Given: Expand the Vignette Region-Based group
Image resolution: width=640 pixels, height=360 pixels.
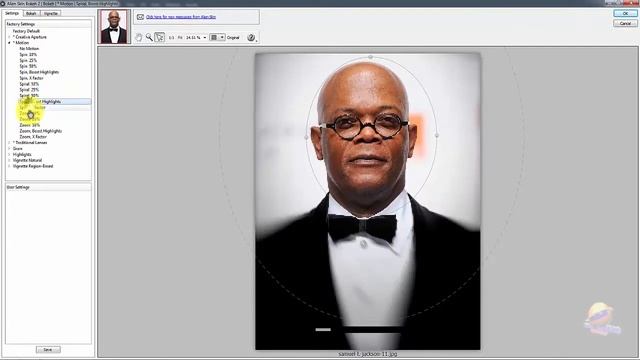Looking at the screenshot, I should [9, 166].
